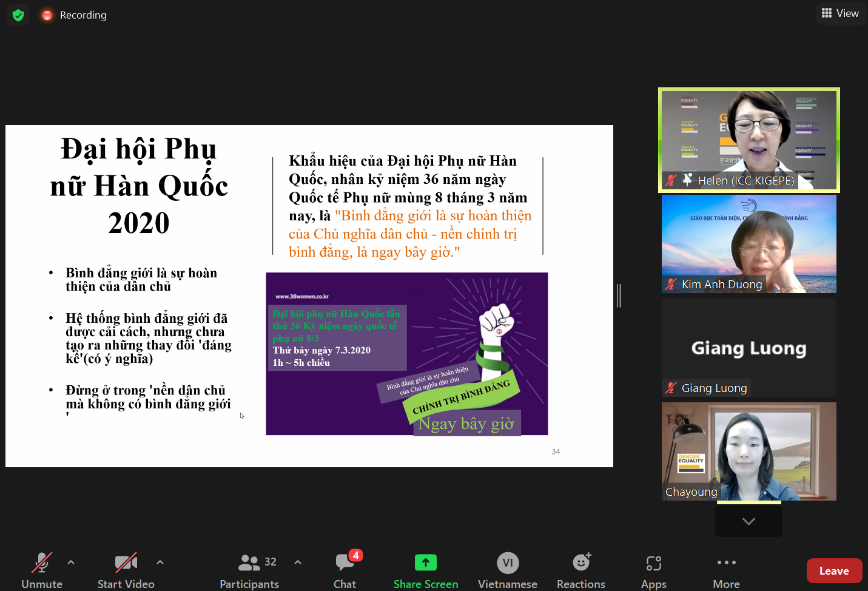Select Chayoung's video thumbnail

coord(749,451)
